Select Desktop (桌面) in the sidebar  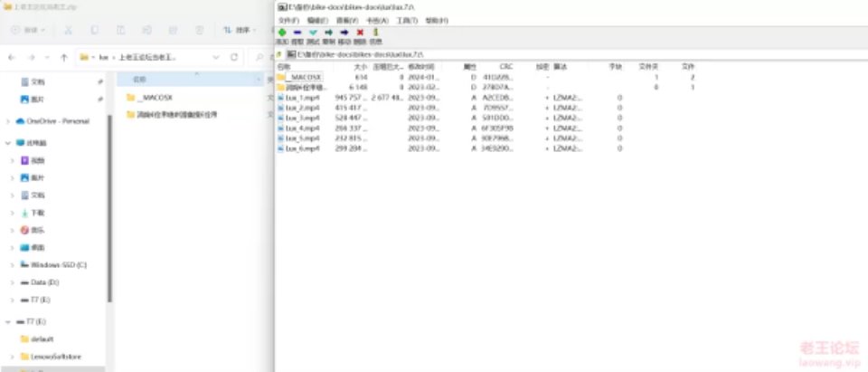pos(33,247)
